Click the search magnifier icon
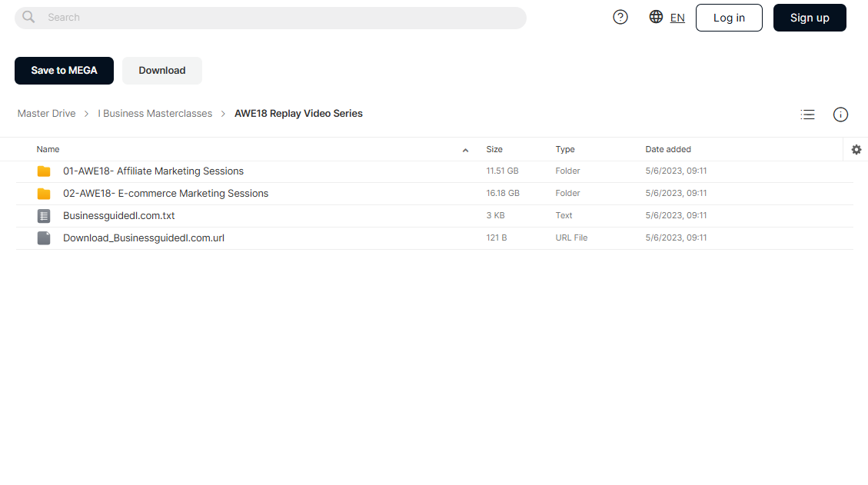The width and height of the screenshot is (868, 485). (28, 17)
